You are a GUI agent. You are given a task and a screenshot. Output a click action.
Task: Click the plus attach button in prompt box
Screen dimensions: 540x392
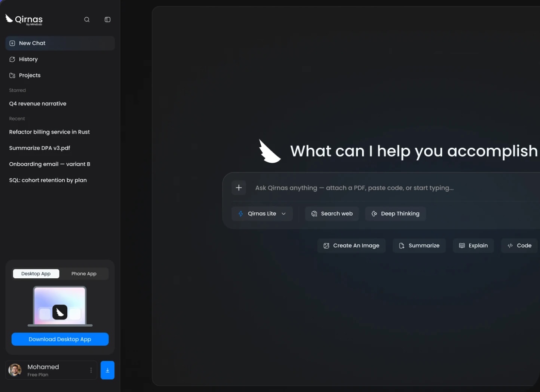239,188
